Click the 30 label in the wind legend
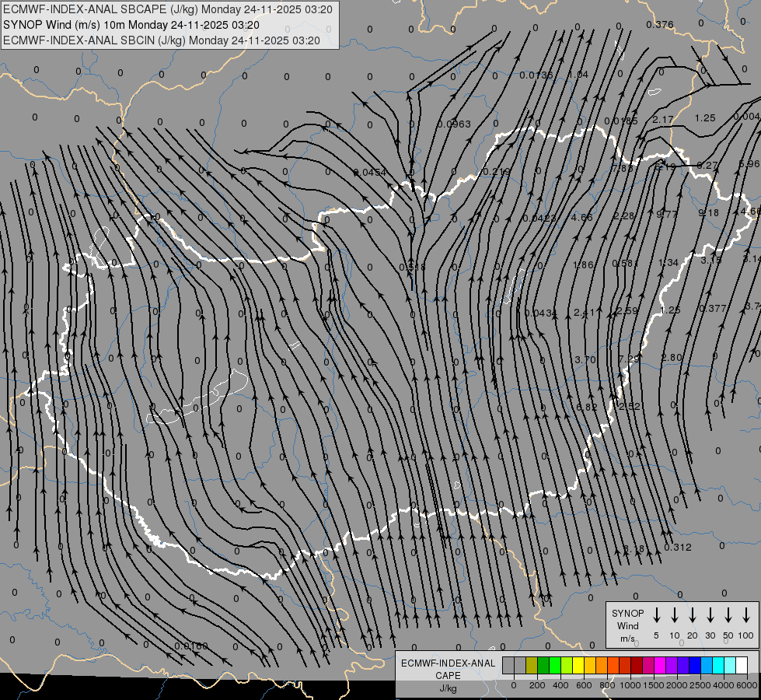This screenshot has width=761, height=700. pyautogui.click(x=710, y=635)
